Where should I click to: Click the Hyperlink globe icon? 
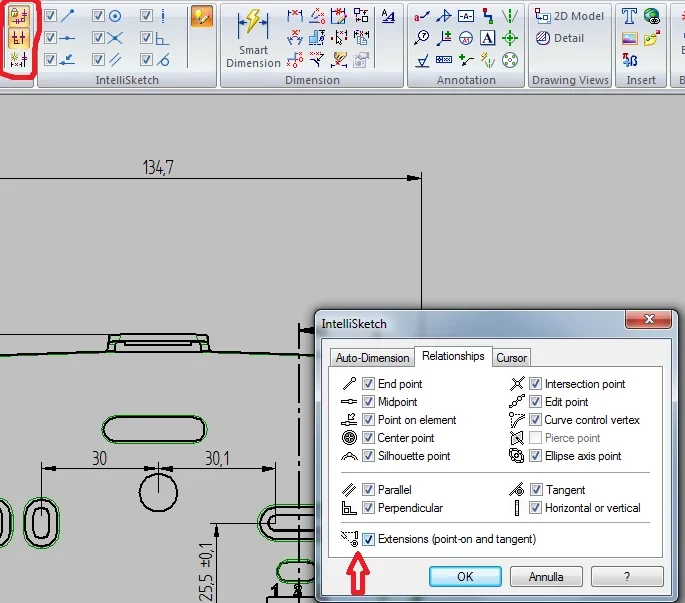tap(652, 16)
